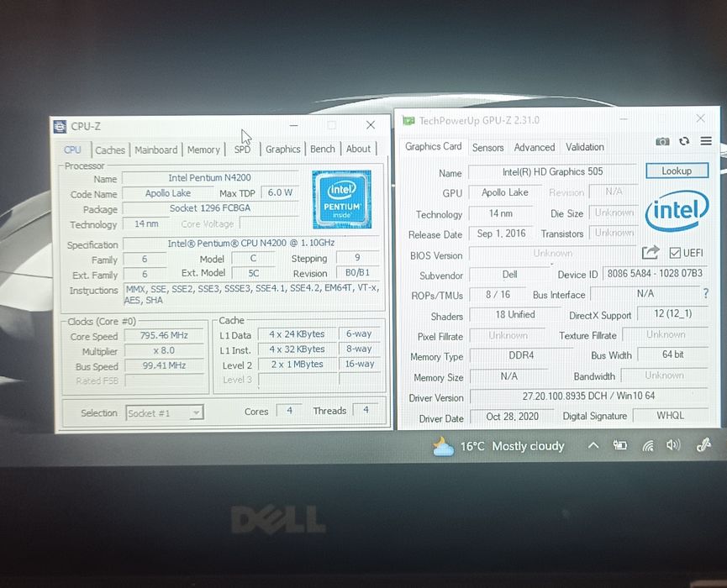This screenshot has height=588, width=727.
Task: Open the Memory tab in CPU-Z
Action: [x=203, y=150]
